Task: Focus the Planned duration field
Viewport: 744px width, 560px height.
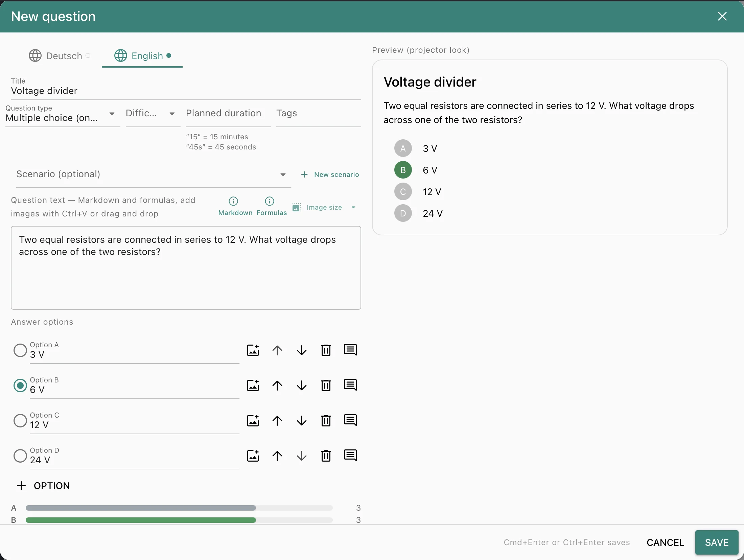Action: click(x=228, y=115)
